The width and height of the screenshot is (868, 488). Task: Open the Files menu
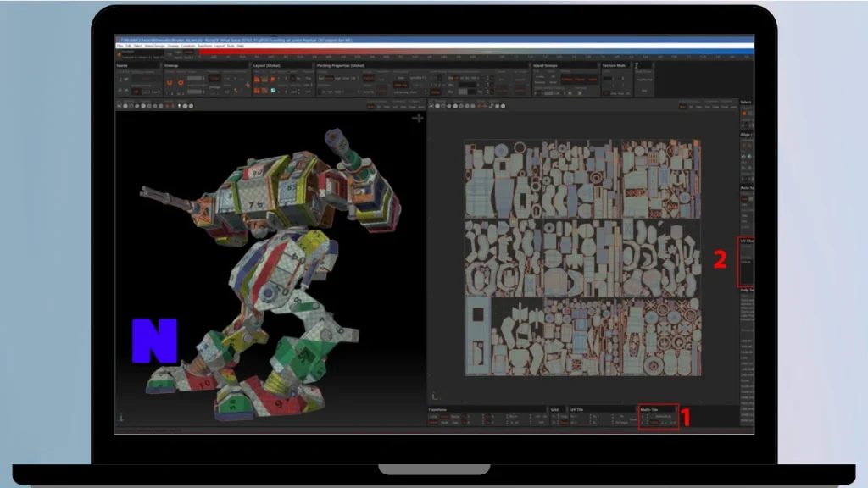coord(120,46)
